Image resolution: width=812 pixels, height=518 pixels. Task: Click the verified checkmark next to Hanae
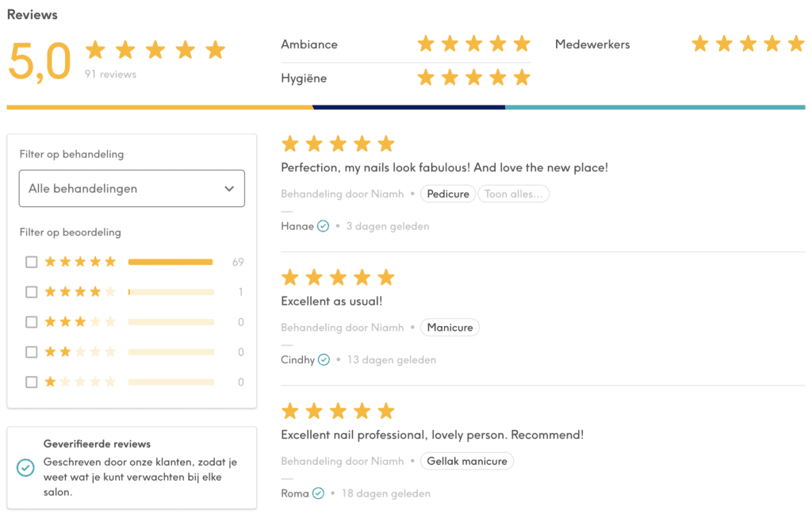(323, 226)
